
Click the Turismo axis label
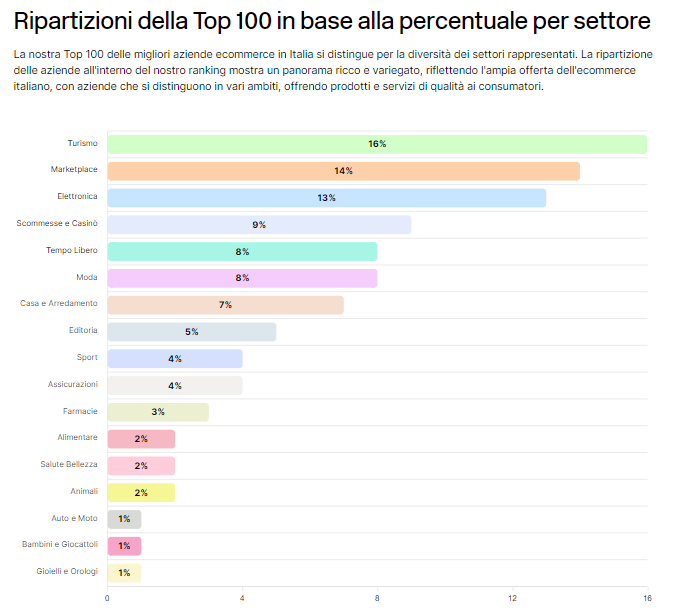coord(82,144)
